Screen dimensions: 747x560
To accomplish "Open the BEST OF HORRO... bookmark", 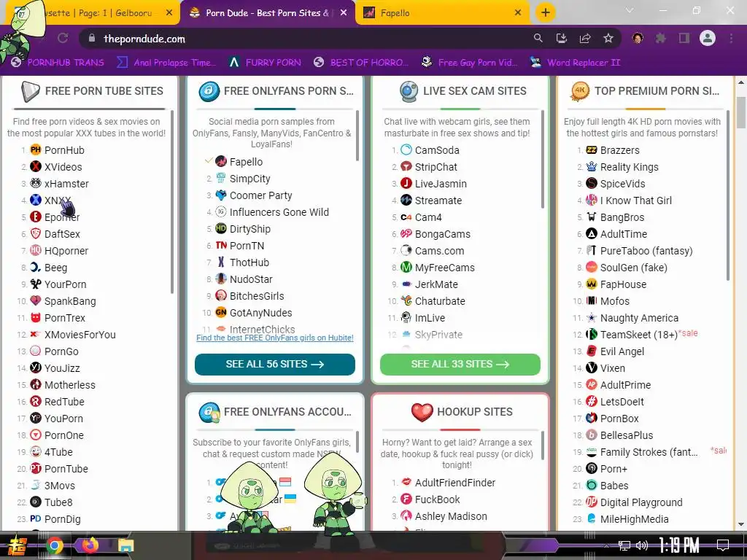I will coord(362,63).
